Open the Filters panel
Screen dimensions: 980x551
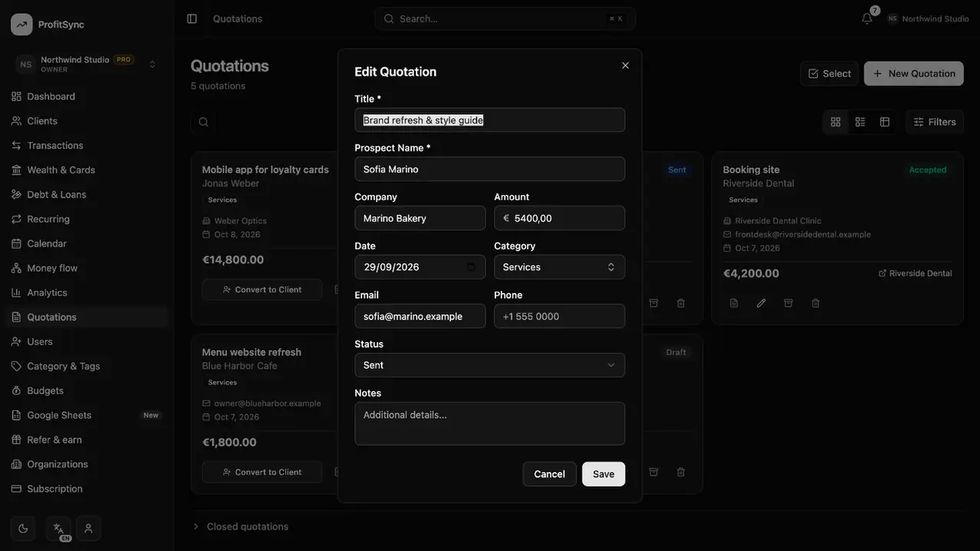click(935, 122)
